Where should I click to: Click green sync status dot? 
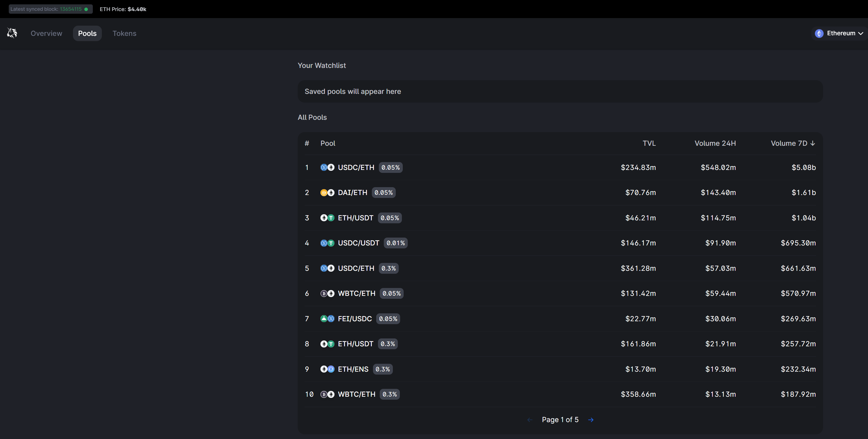[x=86, y=9]
